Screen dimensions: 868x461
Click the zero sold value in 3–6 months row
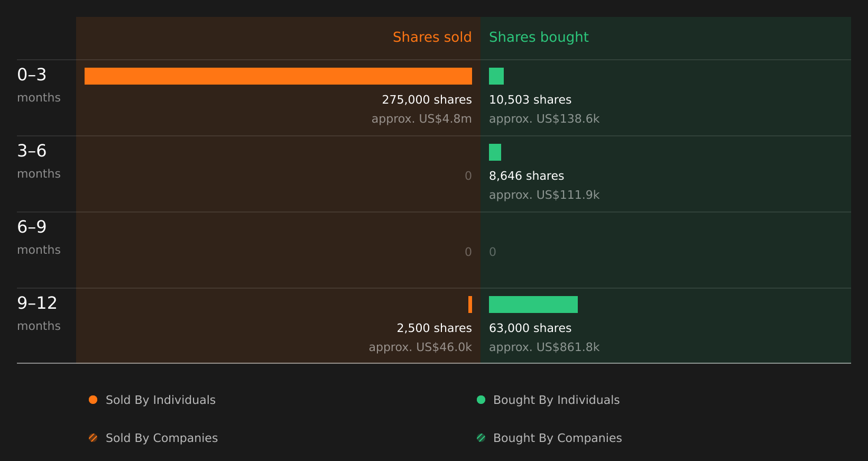point(468,176)
